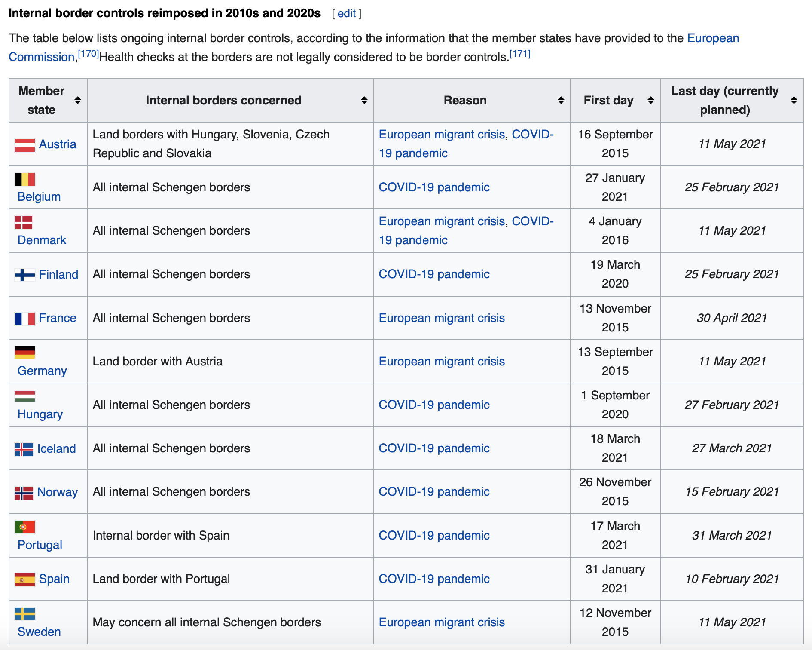Open COVID-19 pandemic link in Belgium row

pos(434,187)
